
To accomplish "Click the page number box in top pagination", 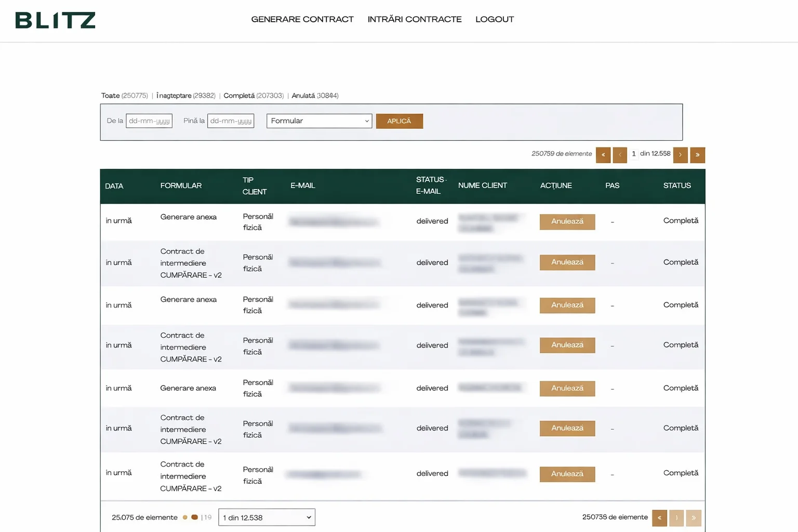I will point(633,154).
